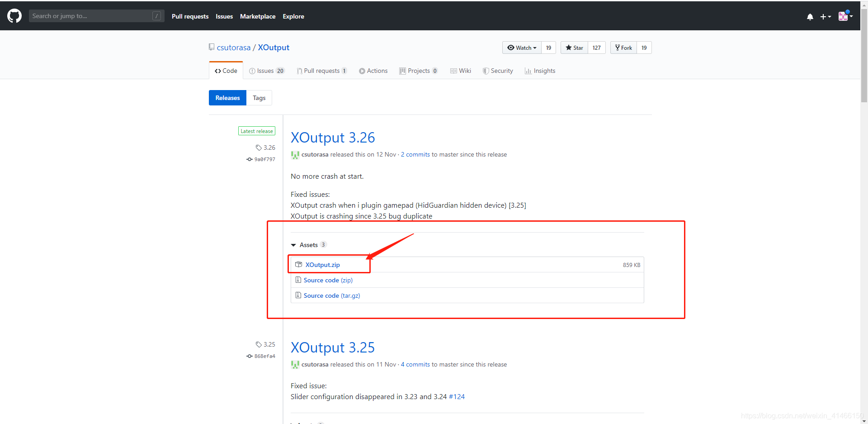
Task: Open the Security tab
Action: (498, 71)
